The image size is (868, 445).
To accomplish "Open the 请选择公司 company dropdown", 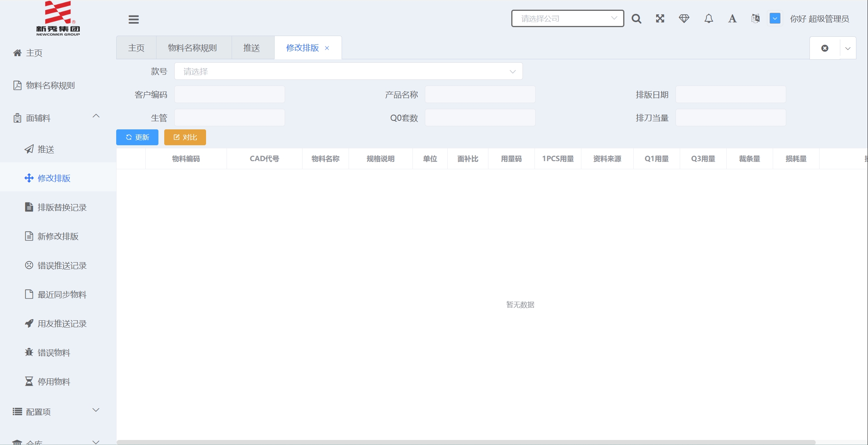I will point(567,19).
